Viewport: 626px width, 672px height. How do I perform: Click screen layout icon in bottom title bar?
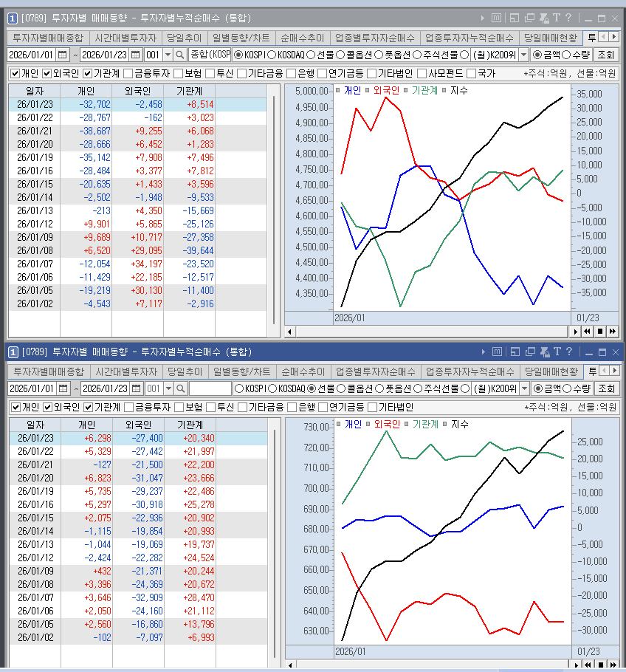515,352
